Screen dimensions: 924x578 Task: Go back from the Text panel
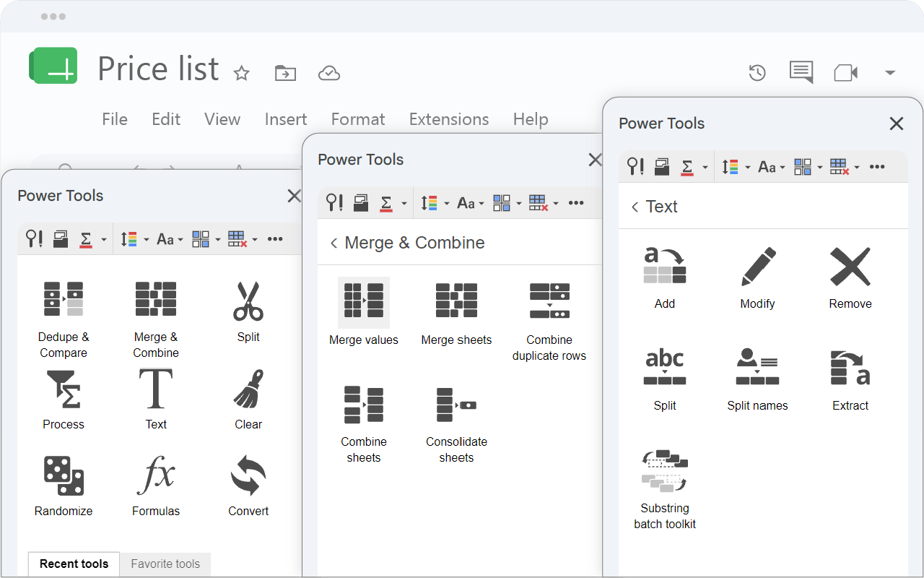[635, 207]
